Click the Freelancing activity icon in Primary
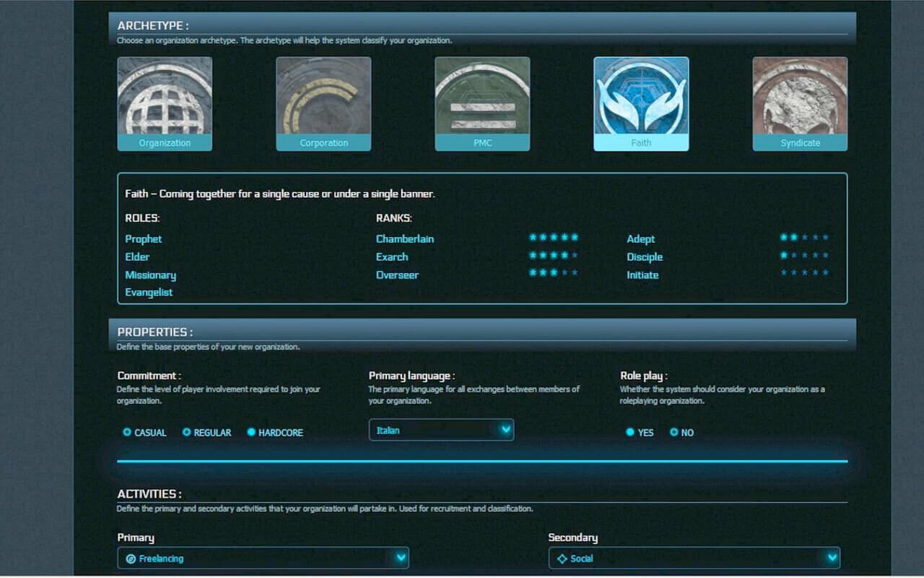This screenshot has width=924, height=578. coord(131,558)
